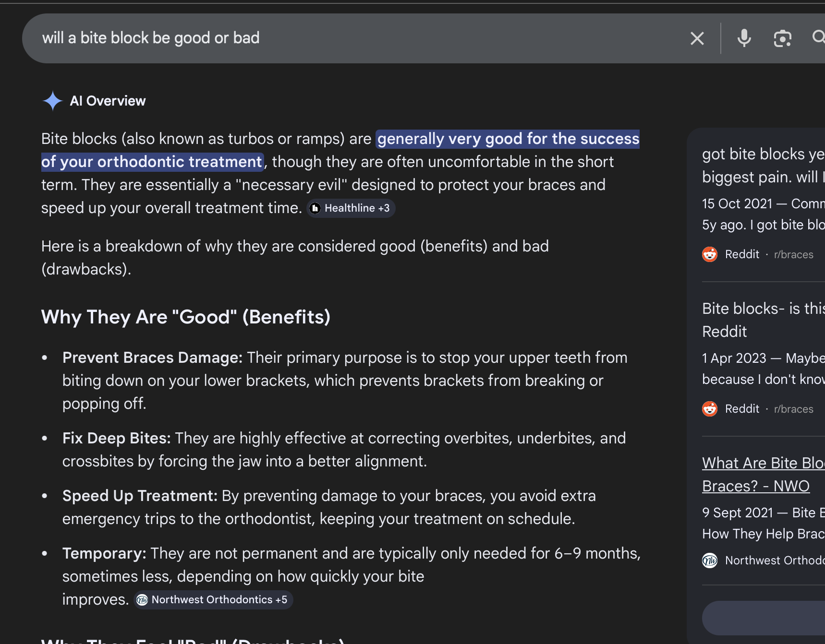Open search by image camera icon

[x=782, y=38]
